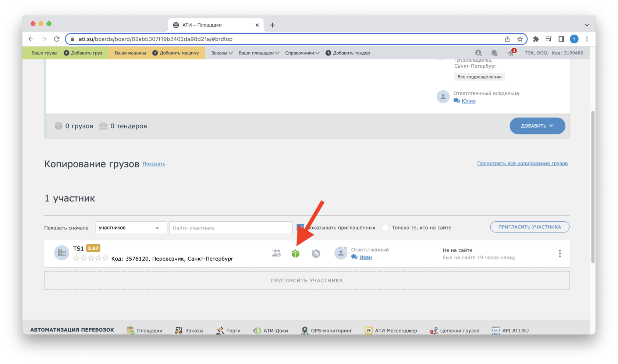
Task: Open the Chrome profile avatar Y
Action: click(574, 39)
